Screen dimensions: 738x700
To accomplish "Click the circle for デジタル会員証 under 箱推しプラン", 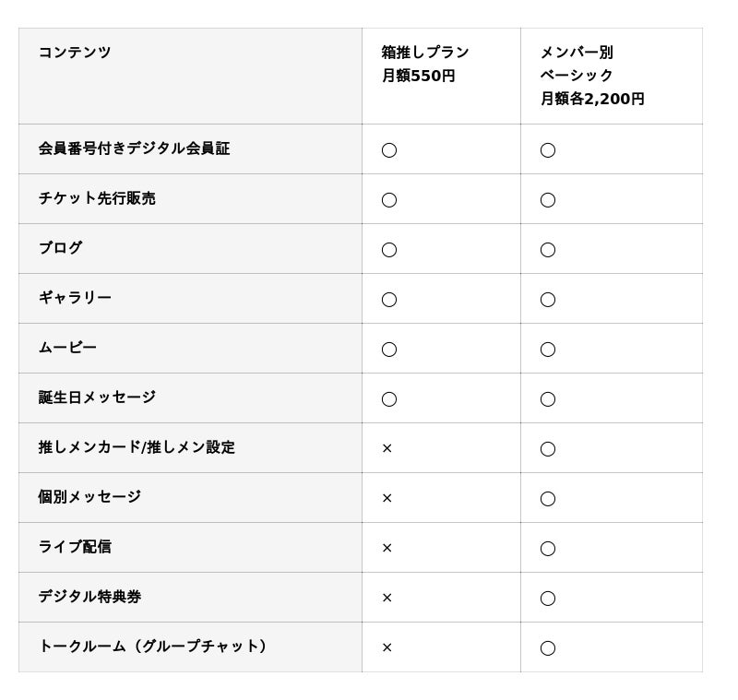I will 389,149.
